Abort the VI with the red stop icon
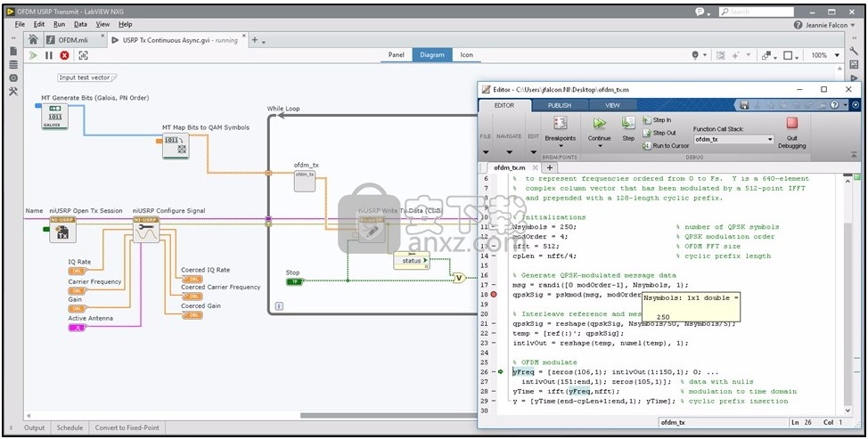The image size is (868, 439). (65, 55)
